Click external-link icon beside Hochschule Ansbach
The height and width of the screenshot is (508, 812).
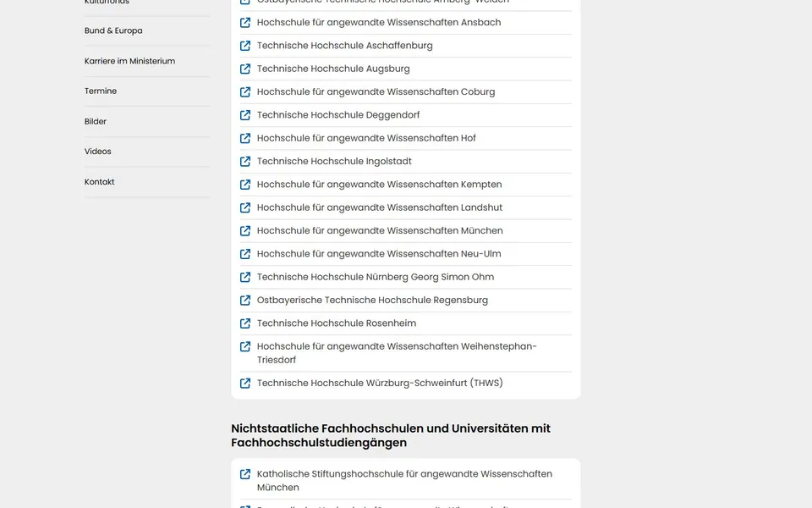[x=245, y=23]
